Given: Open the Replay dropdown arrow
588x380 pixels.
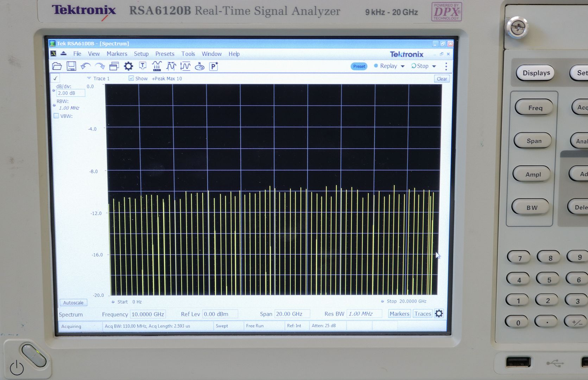Looking at the screenshot, I should point(403,66).
